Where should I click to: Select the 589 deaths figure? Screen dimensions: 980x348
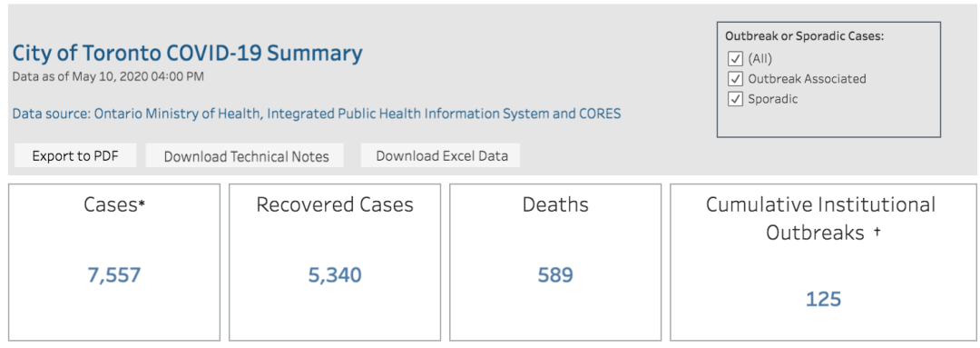tap(555, 274)
